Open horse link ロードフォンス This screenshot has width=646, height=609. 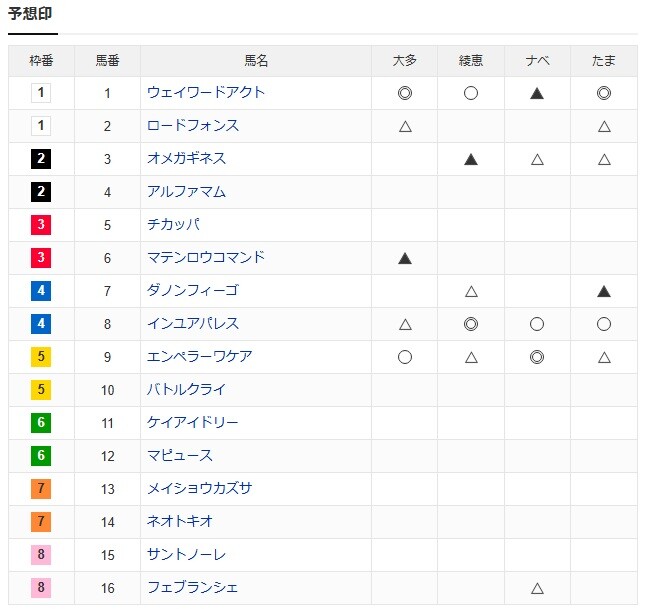(x=193, y=126)
